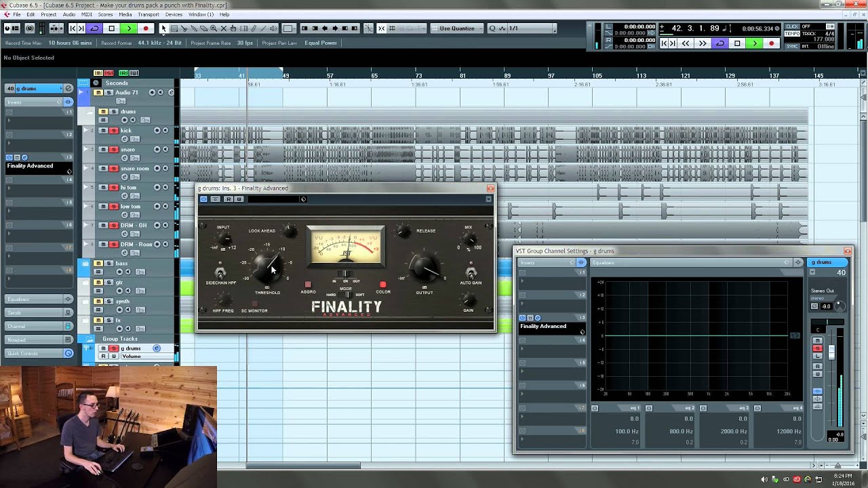
Task: Expand the Sends inspector section
Action: click(39, 312)
